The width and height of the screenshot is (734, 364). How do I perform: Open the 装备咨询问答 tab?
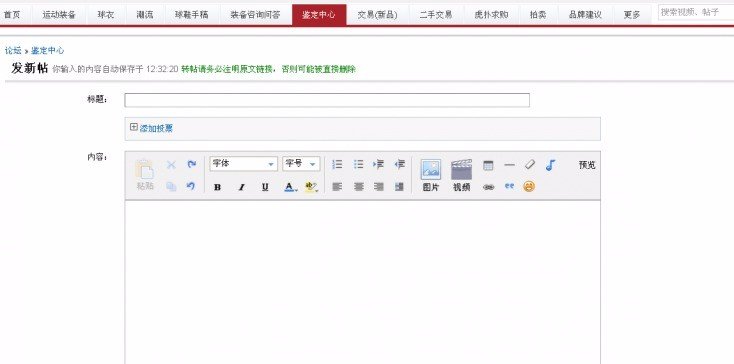pyautogui.click(x=256, y=15)
